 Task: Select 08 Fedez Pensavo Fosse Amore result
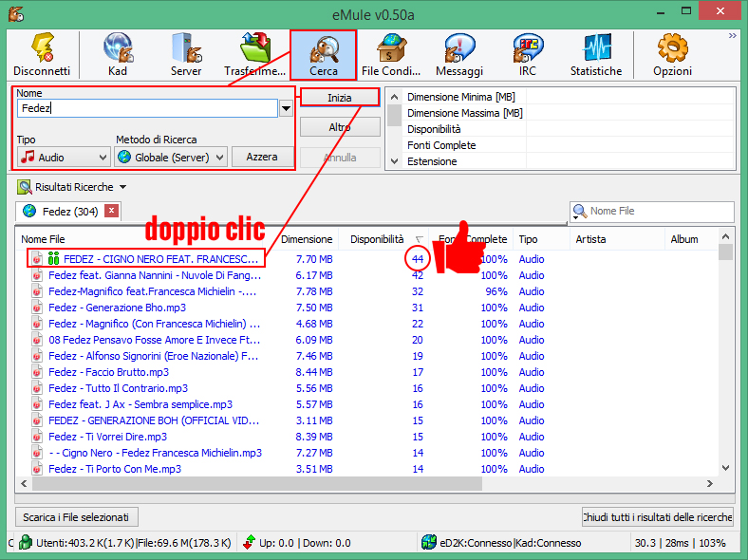point(154,340)
